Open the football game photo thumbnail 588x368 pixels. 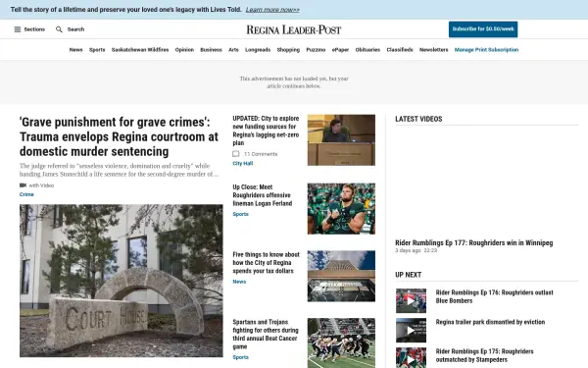click(341, 343)
